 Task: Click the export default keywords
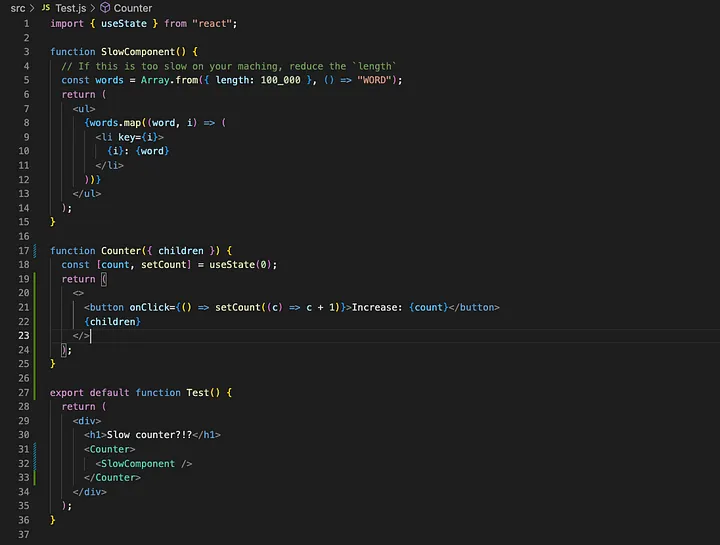point(90,393)
